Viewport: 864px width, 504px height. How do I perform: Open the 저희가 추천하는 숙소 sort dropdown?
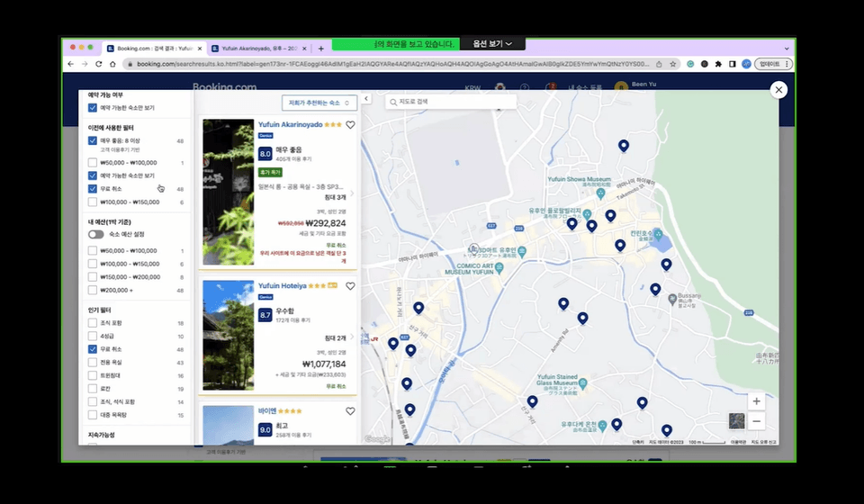319,103
